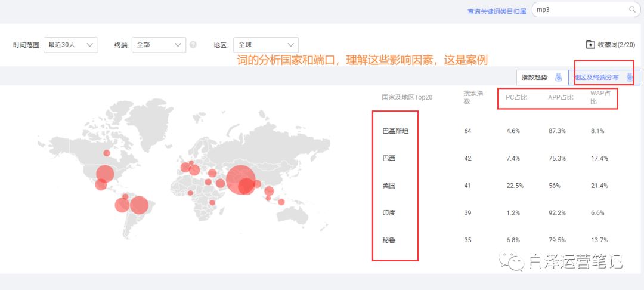Click the 国家及地区Top20 header
Viewport: 644px width, 290px height.
coord(407,97)
